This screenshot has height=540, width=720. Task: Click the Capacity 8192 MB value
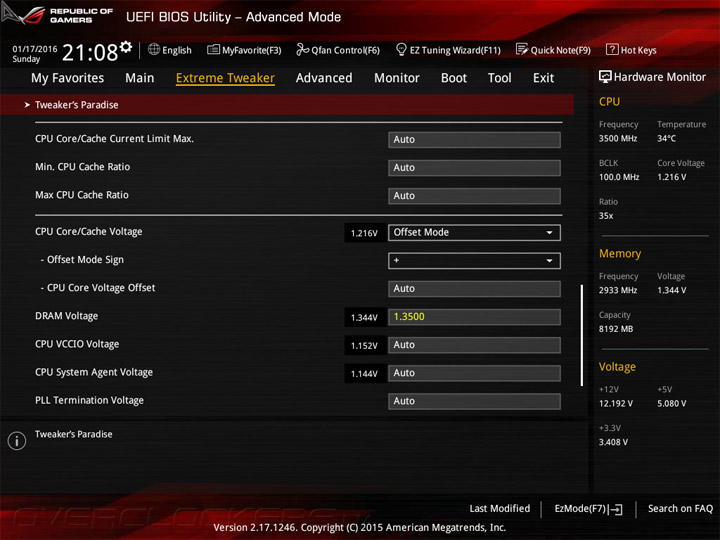[x=616, y=329]
